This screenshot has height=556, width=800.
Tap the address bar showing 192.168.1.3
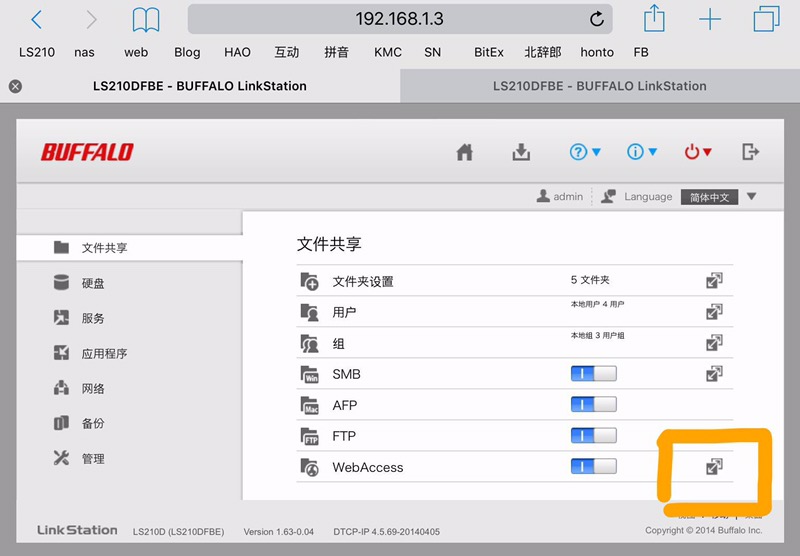pyautogui.click(x=400, y=19)
